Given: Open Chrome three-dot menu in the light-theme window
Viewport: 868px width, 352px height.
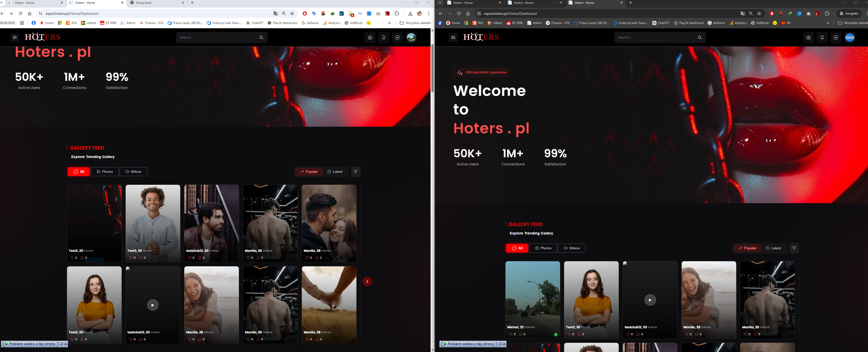Looking at the screenshot, I should 429,14.
